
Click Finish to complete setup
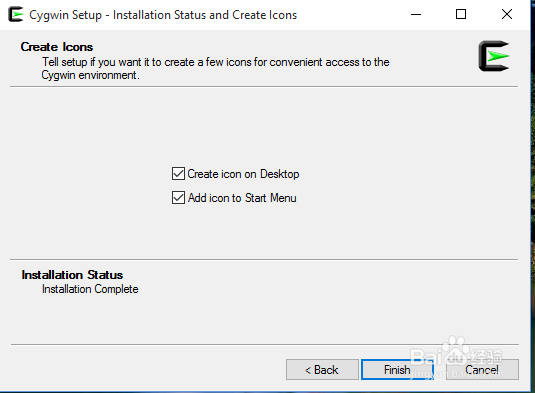coord(397,369)
